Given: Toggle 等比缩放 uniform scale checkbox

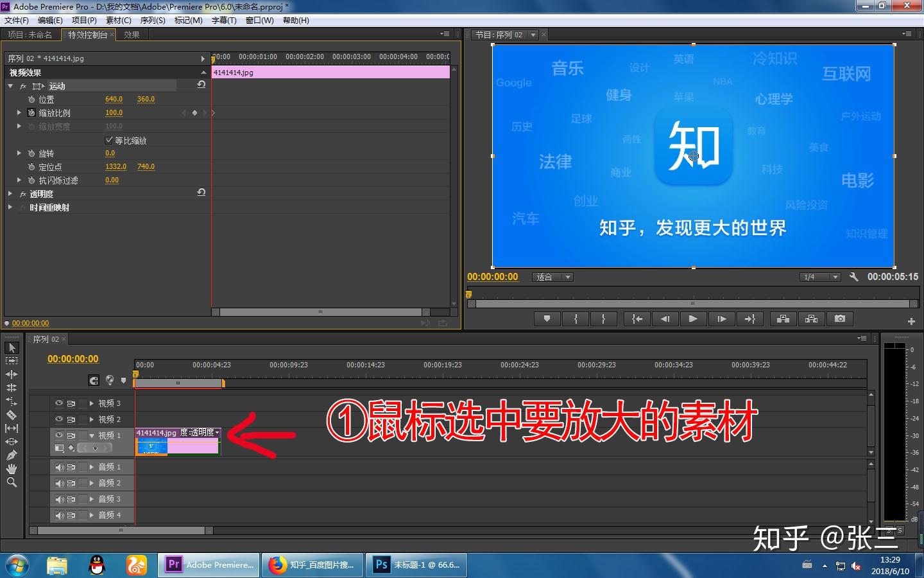Looking at the screenshot, I should pyautogui.click(x=108, y=140).
